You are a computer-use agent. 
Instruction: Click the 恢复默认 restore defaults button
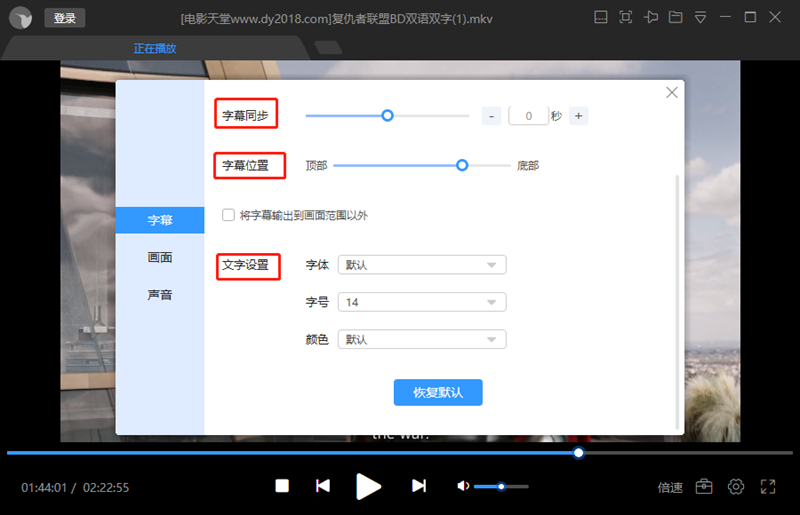(438, 392)
